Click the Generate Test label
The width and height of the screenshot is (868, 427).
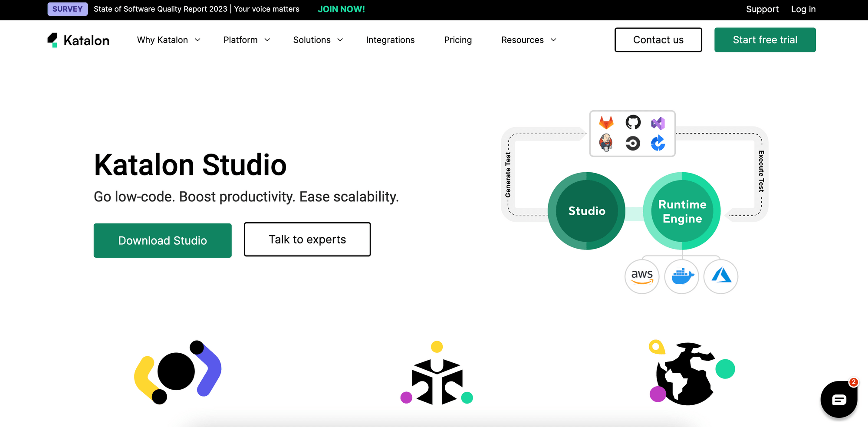(508, 174)
